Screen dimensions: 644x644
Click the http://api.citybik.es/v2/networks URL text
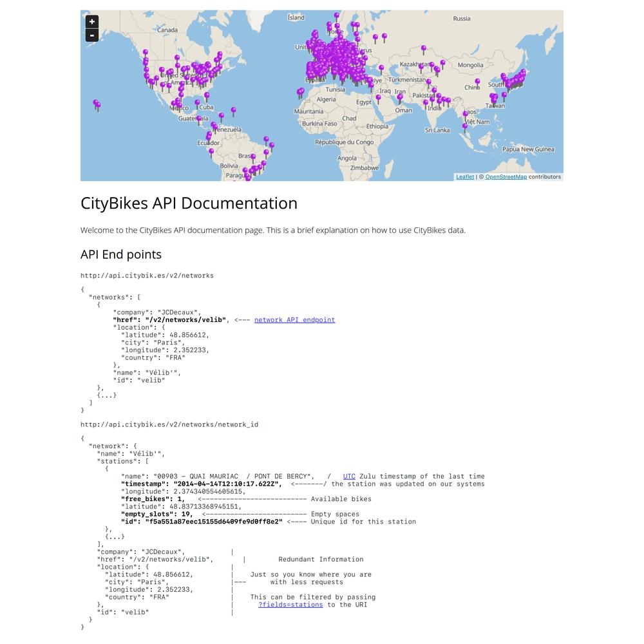pos(147,276)
